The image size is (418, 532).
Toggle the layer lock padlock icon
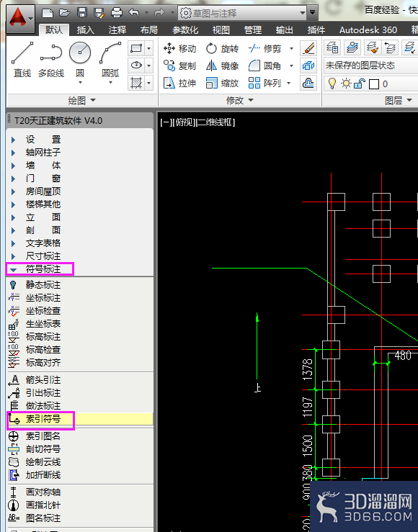coord(359,84)
